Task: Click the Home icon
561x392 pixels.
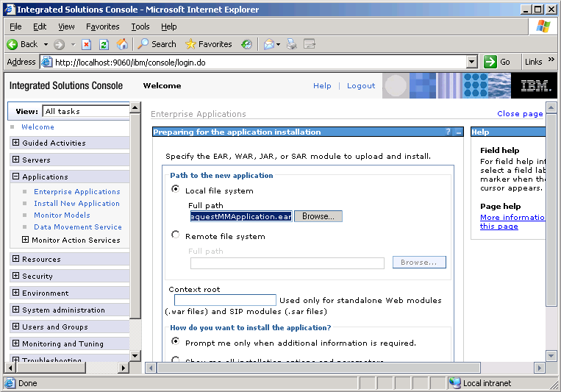Action: (x=122, y=44)
